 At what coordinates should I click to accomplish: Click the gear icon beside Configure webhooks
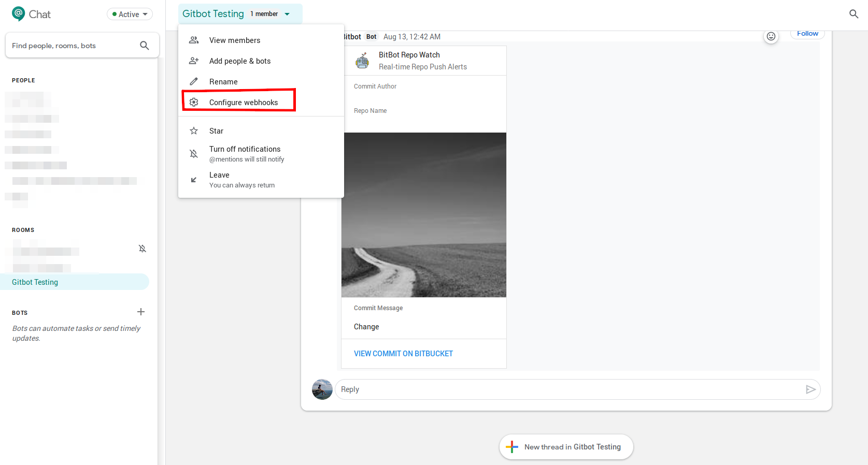tap(194, 102)
